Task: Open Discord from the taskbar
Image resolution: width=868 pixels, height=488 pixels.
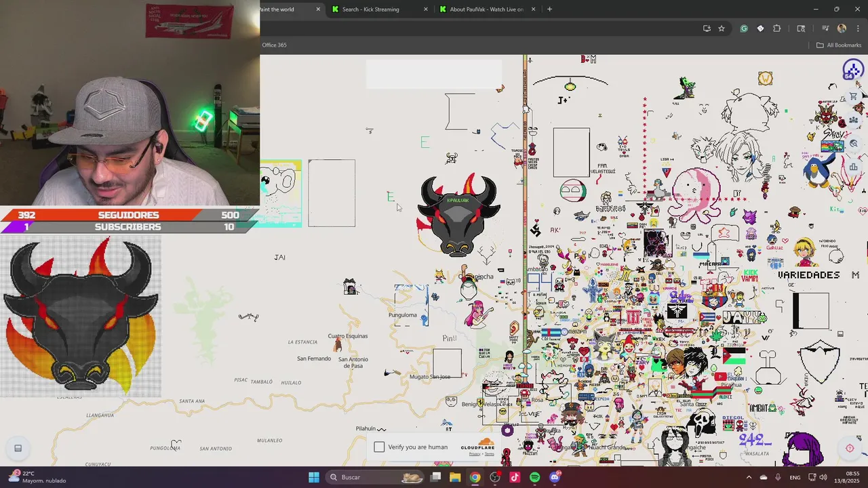Action: point(555,477)
